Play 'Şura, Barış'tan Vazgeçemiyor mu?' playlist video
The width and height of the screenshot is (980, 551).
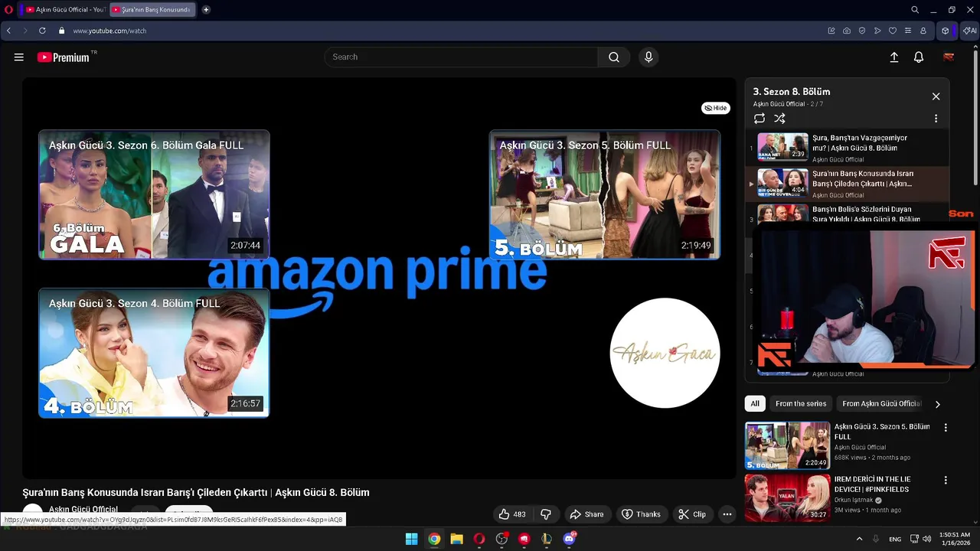point(848,148)
